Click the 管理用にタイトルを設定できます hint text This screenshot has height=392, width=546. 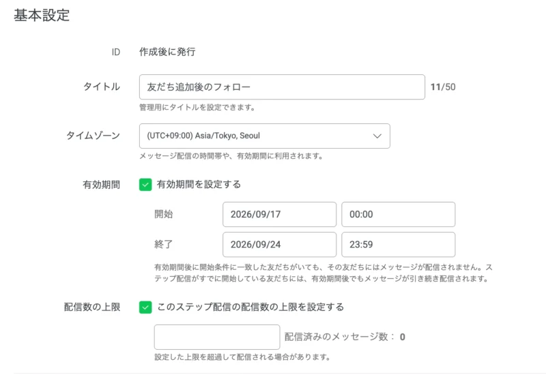(x=197, y=108)
